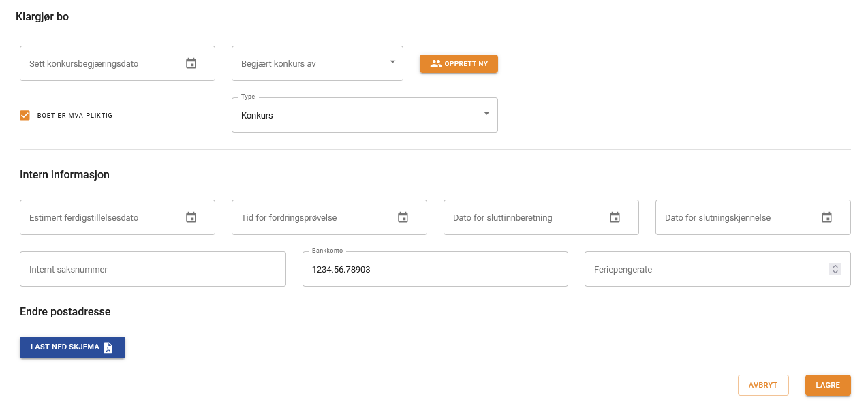Viewport: 868px width, 404px height.
Task: Click the PDF icon on Last ned skjema
Action: point(108,347)
